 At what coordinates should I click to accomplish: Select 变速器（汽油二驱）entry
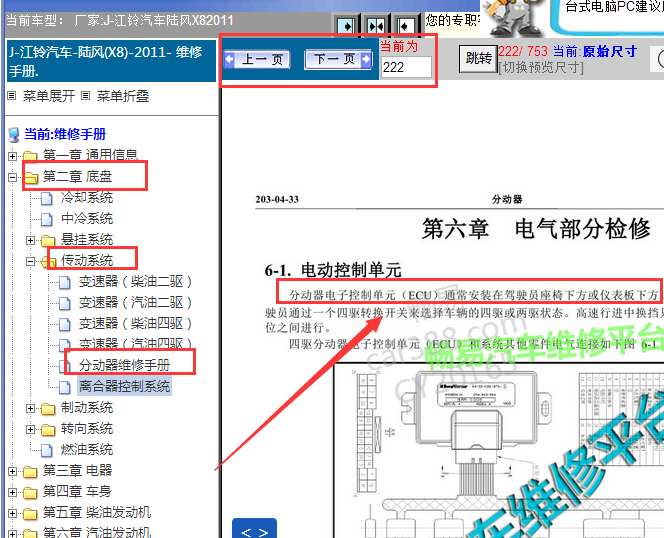(136, 302)
